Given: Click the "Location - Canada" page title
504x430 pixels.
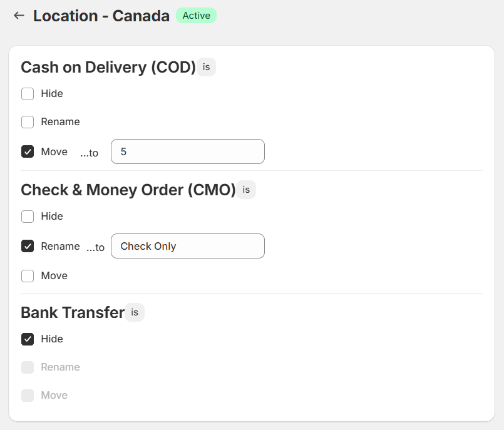Looking at the screenshot, I should click(x=101, y=16).
